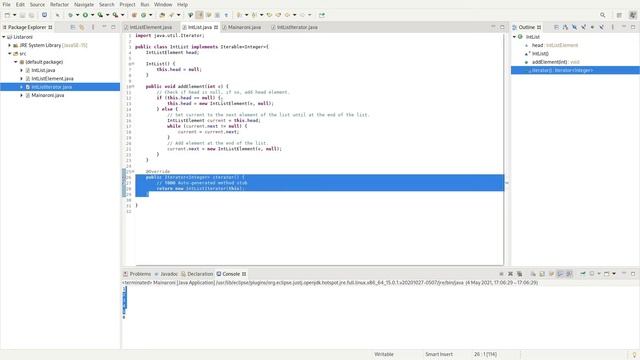
Task: Toggle Hide Static Members in Outline toolbar
Action: (583, 27)
